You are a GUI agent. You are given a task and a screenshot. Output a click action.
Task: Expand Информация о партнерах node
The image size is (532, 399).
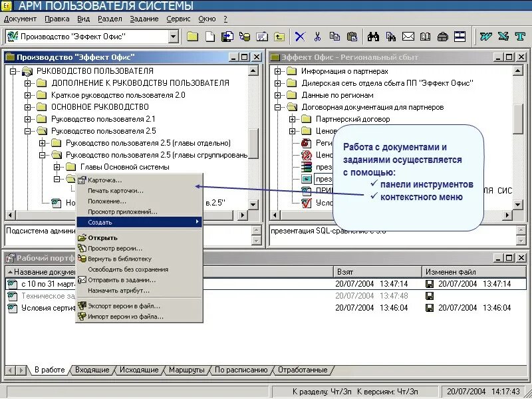coord(277,71)
